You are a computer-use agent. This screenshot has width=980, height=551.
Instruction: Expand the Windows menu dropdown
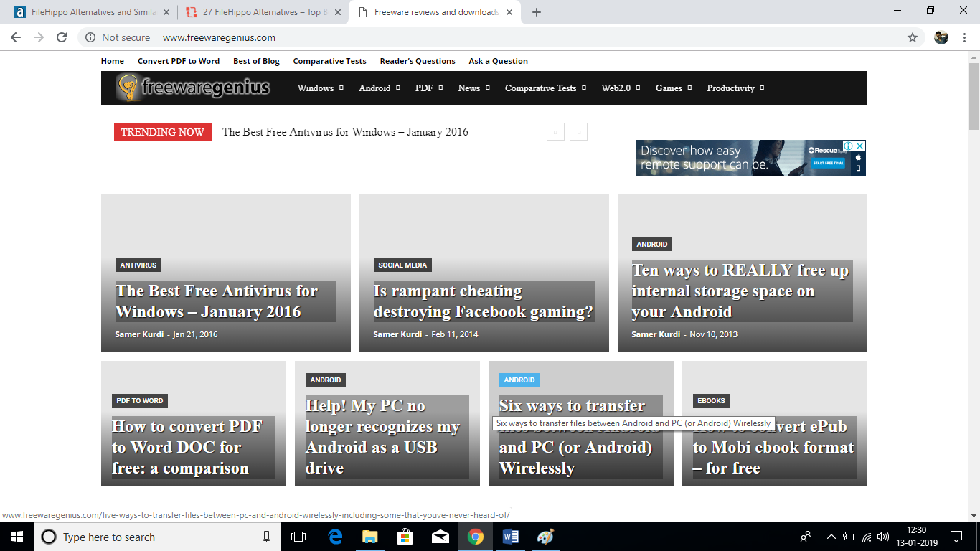[320, 88]
